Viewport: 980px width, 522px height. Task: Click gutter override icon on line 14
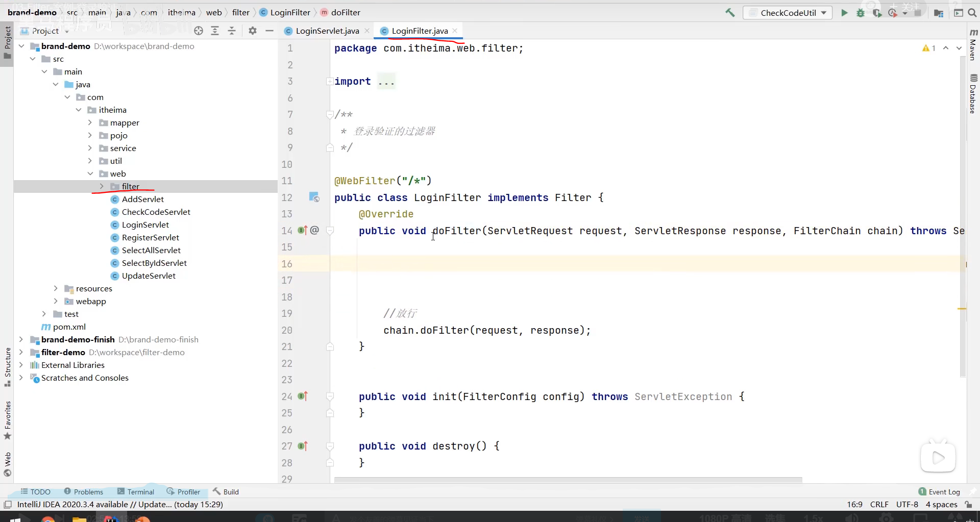303,230
